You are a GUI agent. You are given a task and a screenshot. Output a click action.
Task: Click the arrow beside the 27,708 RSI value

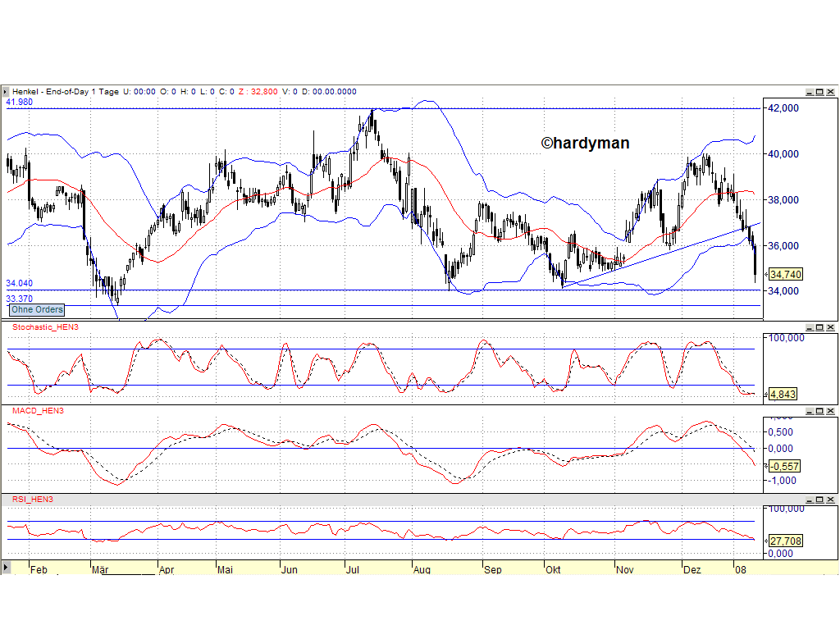(x=765, y=541)
